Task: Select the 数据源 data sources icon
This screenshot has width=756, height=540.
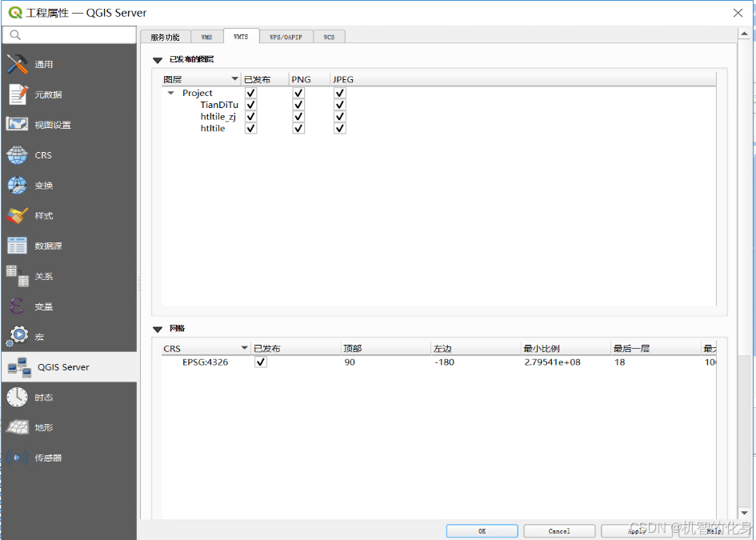Action: (18, 246)
